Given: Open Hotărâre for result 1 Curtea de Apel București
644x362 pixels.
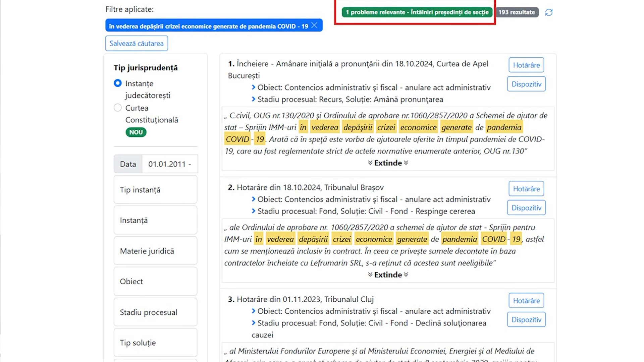Looking at the screenshot, I should (526, 65).
